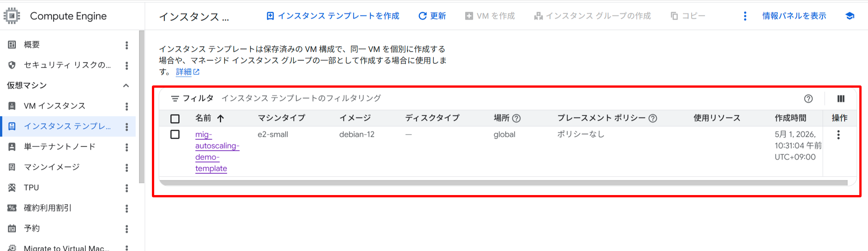Screen dimensions: 868x251
Task: Open the learning graduation-cap icon
Action: pyautogui.click(x=850, y=16)
